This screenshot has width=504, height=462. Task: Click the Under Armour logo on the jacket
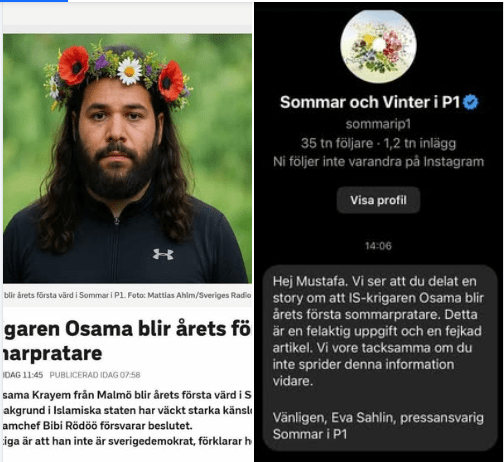tap(163, 254)
